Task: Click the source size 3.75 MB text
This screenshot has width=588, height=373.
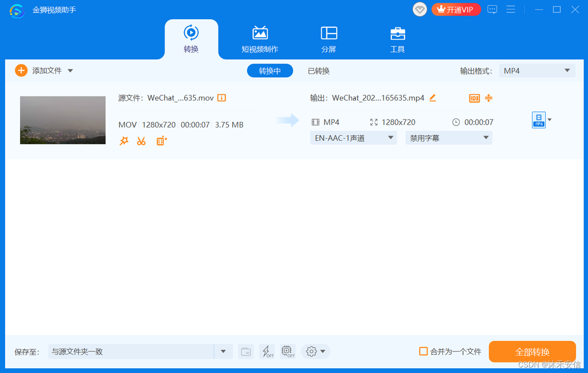Action: pos(229,125)
